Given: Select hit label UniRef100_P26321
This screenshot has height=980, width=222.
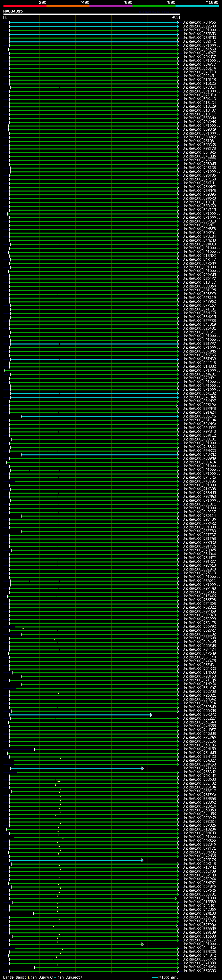Looking at the screenshot, I should (199, 695).
